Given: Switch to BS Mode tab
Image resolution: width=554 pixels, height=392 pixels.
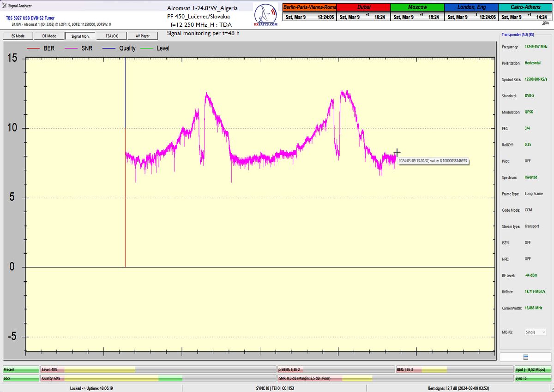Looking at the screenshot, I should (18, 36).
